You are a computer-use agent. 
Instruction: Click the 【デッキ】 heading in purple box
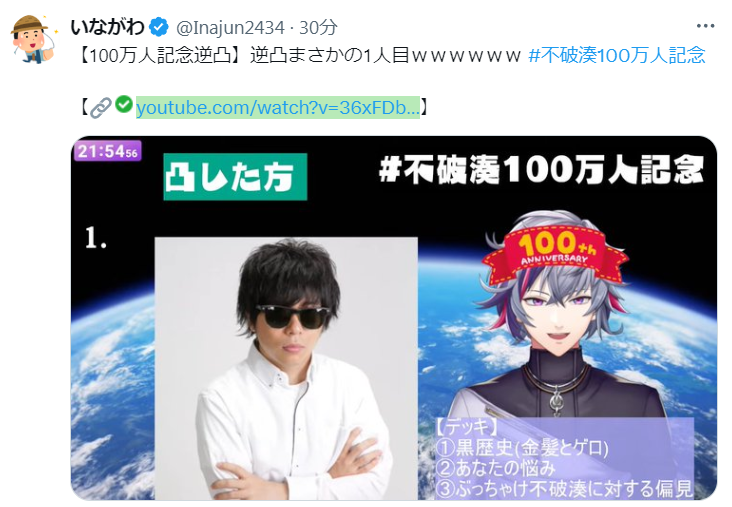click(467, 427)
